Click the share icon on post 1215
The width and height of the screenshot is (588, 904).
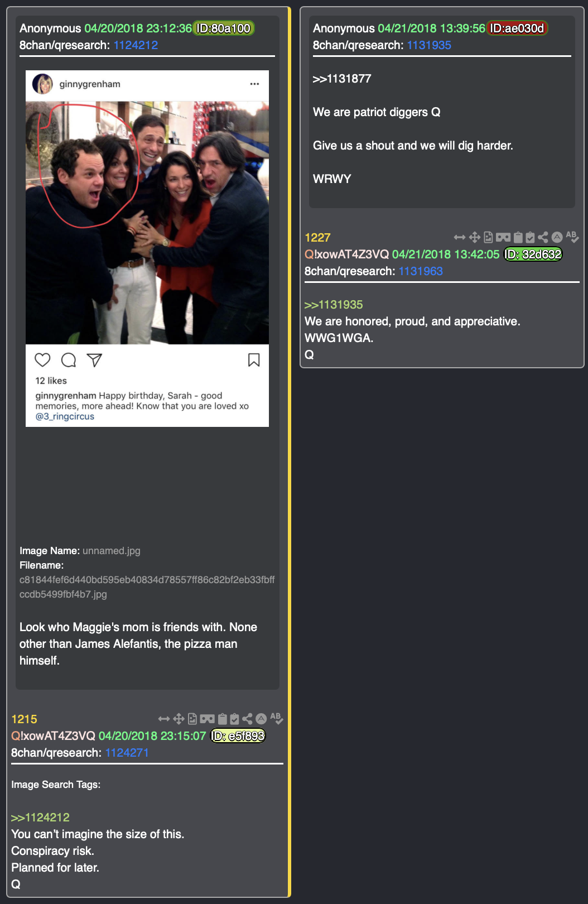[x=247, y=719]
